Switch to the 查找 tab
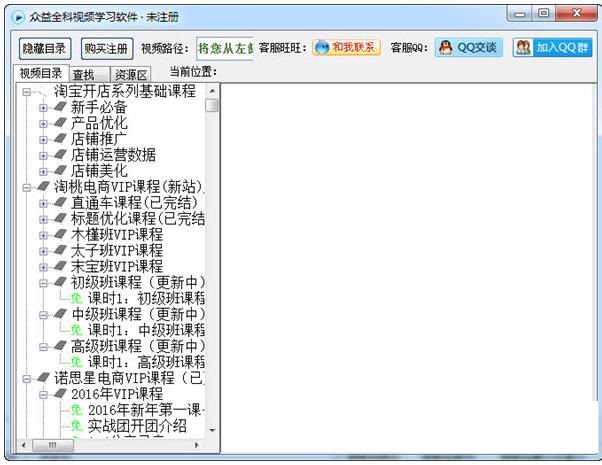This screenshot has width=602, height=465. 84,74
